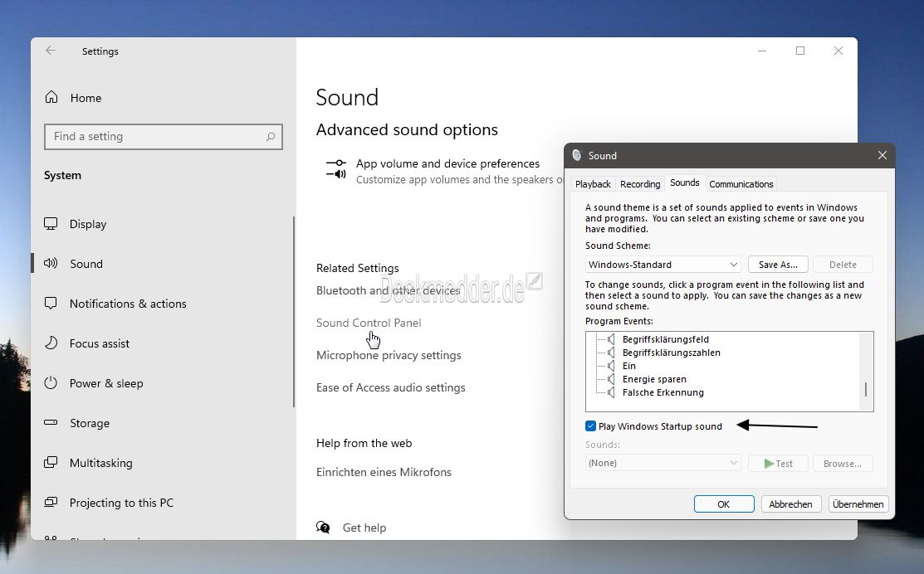The width and height of the screenshot is (924, 574).
Task: Open Projecting to this PC label
Action: [121, 503]
